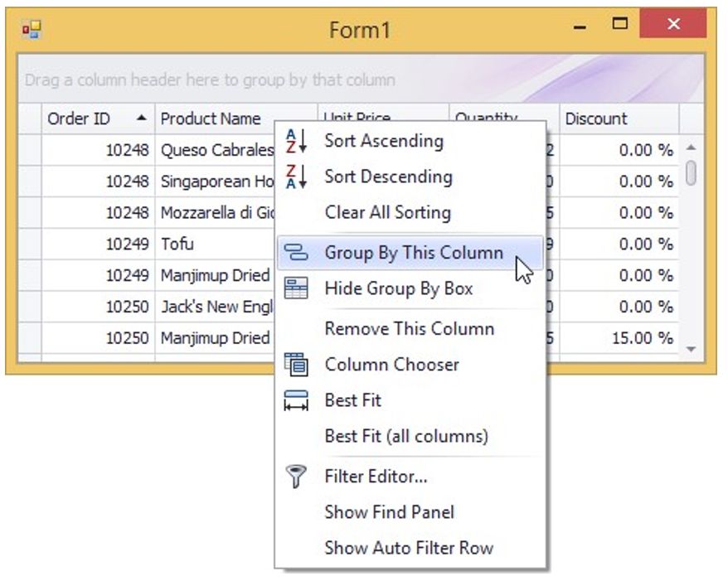
Task: Click the Group By This Column icon
Action: point(296,253)
